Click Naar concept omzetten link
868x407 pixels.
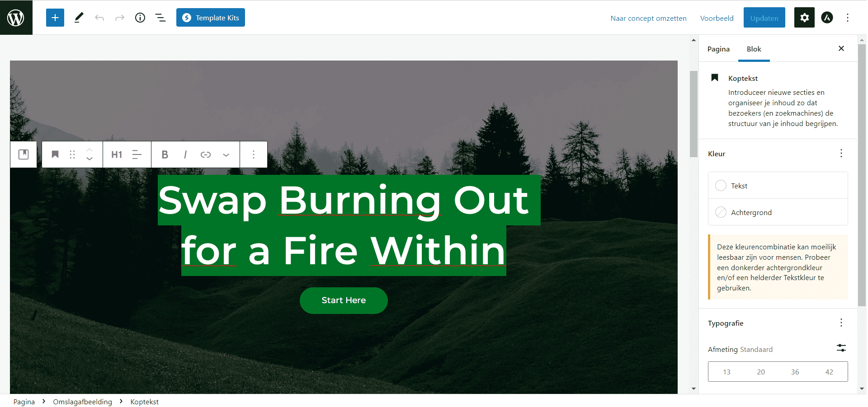pos(648,18)
